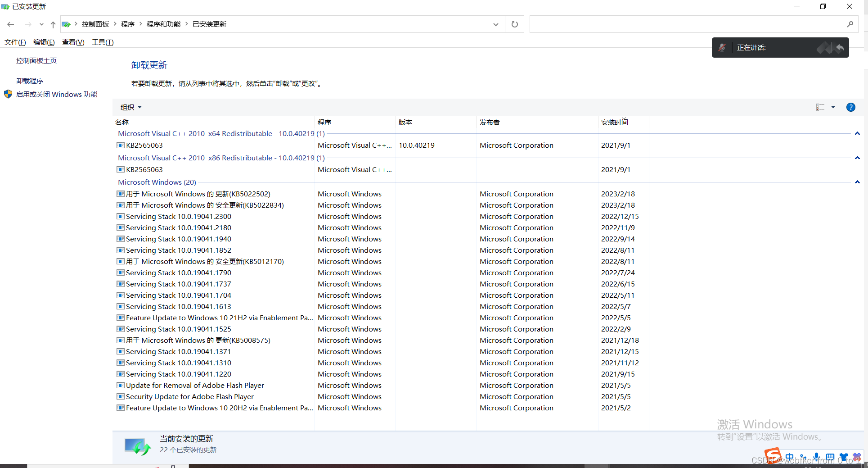Select Feature Update to Windows 10 20H2 row
This screenshot has height=468, width=868.
tap(382, 408)
